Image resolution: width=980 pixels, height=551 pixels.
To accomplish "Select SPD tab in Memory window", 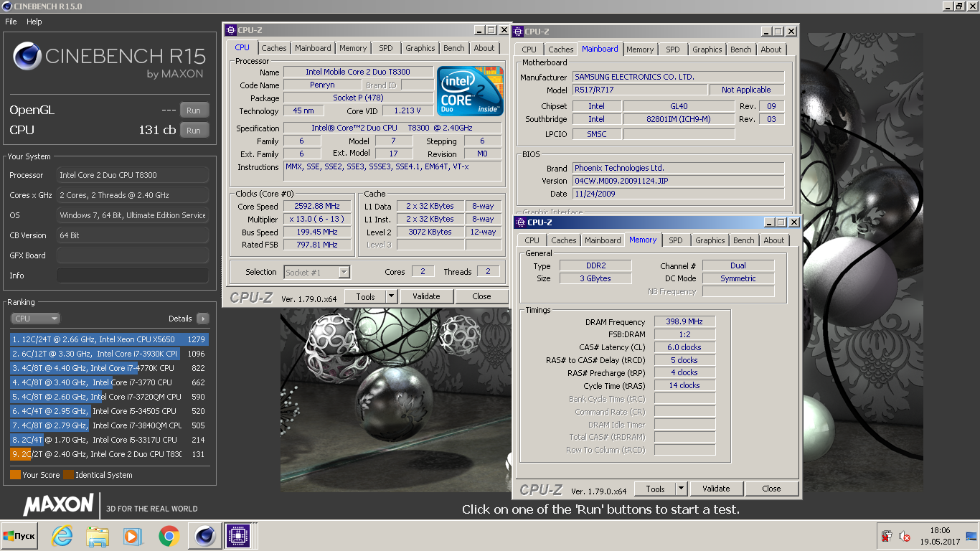I will 676,240.
